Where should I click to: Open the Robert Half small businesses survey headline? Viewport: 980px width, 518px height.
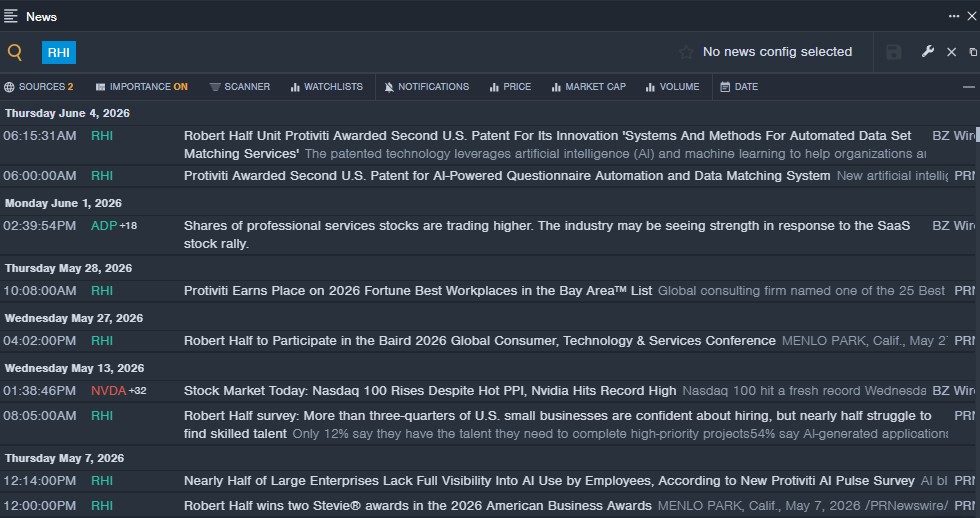[558, 424]
